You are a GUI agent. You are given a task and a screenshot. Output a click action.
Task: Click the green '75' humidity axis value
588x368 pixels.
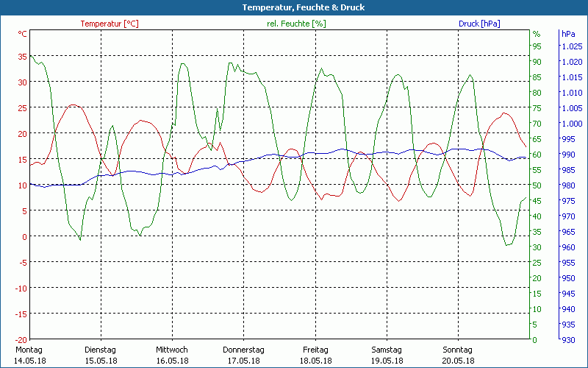click(537, 108)
